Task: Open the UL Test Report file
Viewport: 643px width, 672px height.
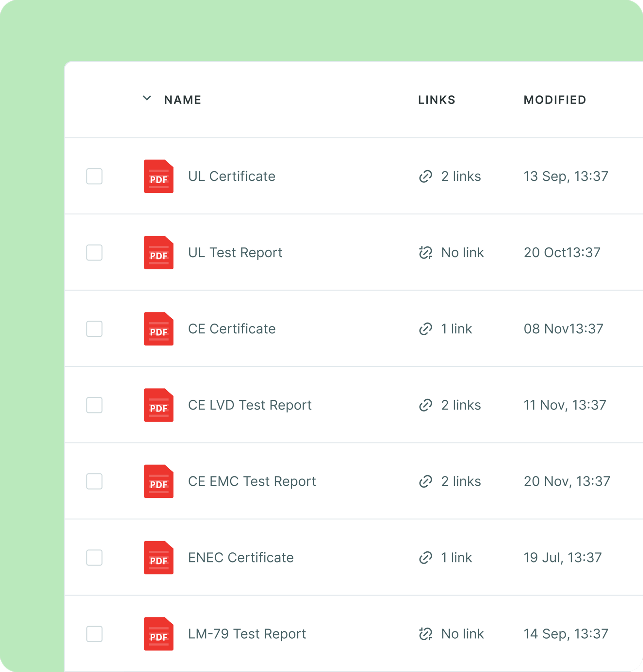Action: click(x=235, y=253)
